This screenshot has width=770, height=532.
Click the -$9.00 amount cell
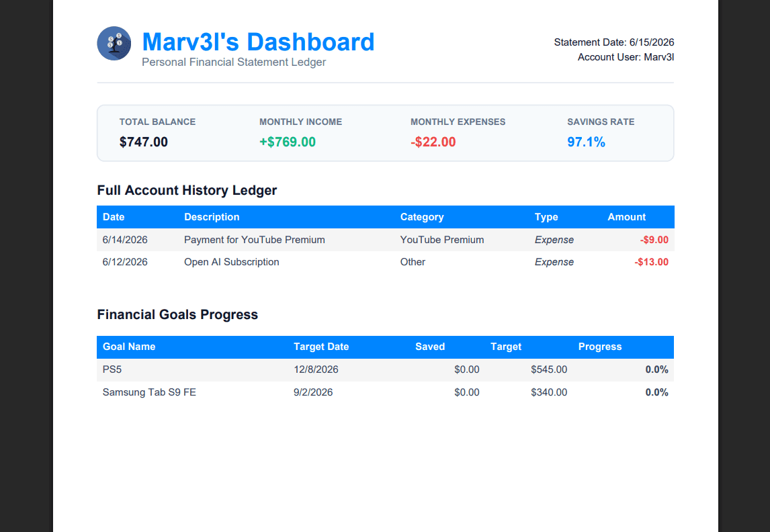point(654,240)
